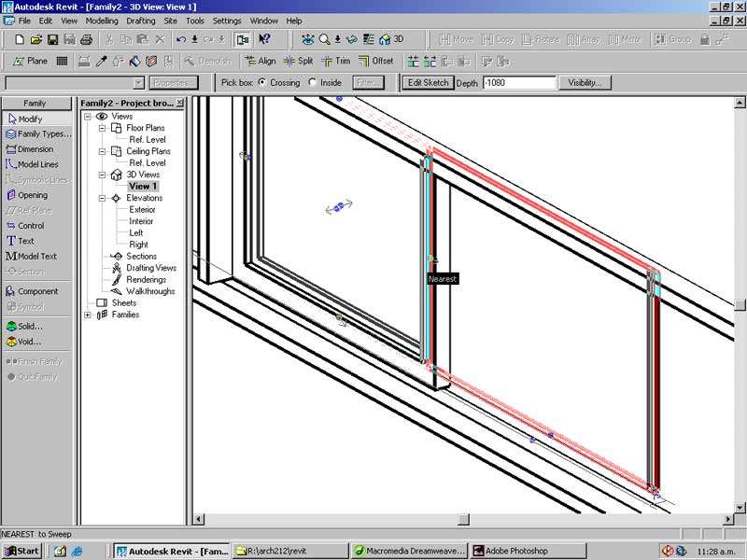The width and height of the screenshot is (747, 560).
Task: Create a new file with the New icon
Action: coord(20,39)
